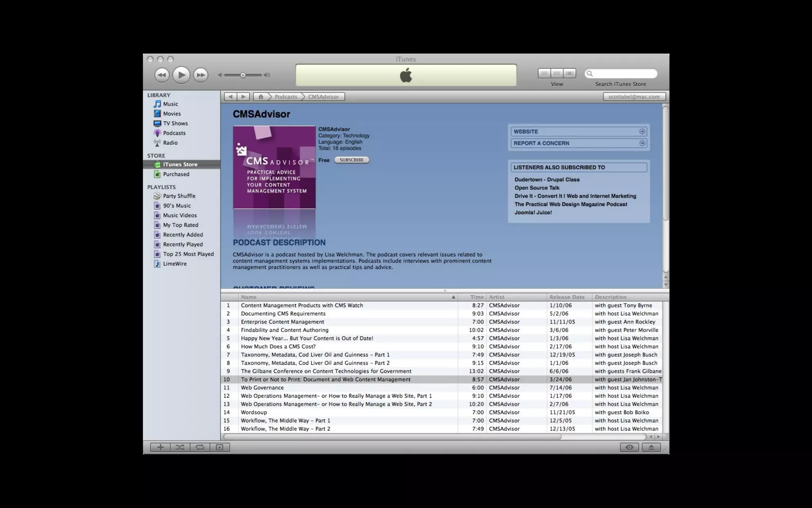
Task: Open the Joomla! Juice! podcast link
Action: pos(533,212)
